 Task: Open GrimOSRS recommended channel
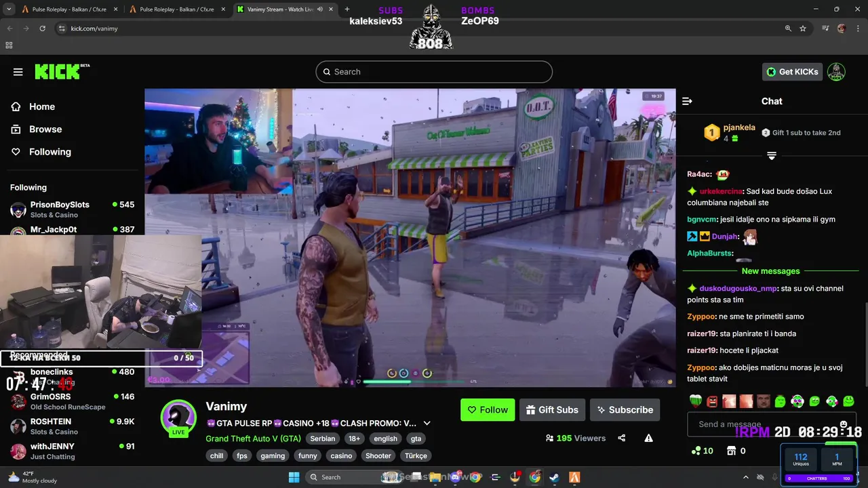pos(72,401)
